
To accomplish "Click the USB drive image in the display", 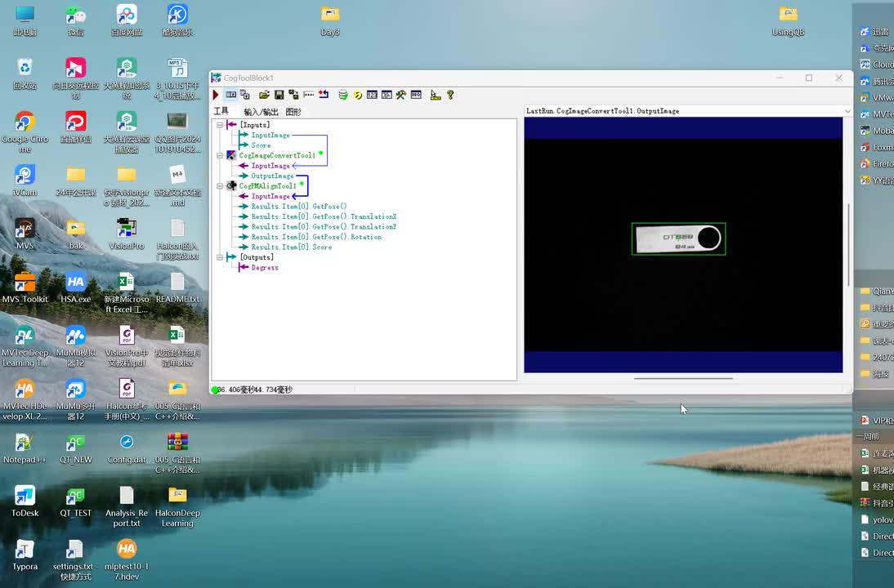I will coord(678,238).
